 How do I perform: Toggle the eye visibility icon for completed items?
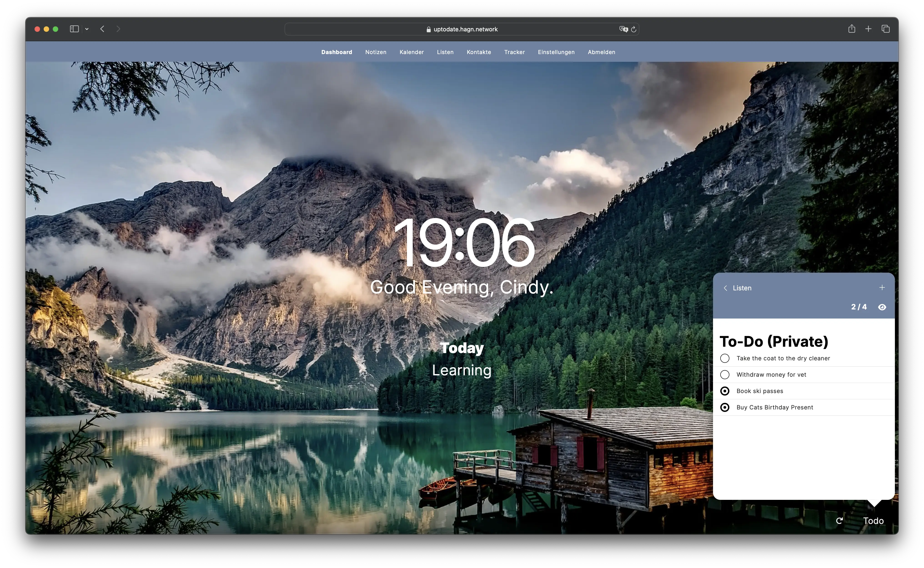coord(882,307)
